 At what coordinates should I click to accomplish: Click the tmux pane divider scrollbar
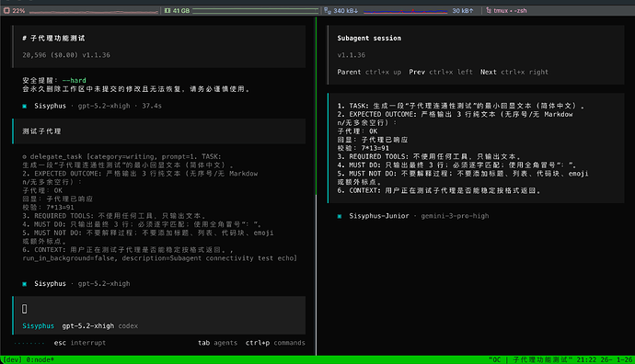point(317,186)
